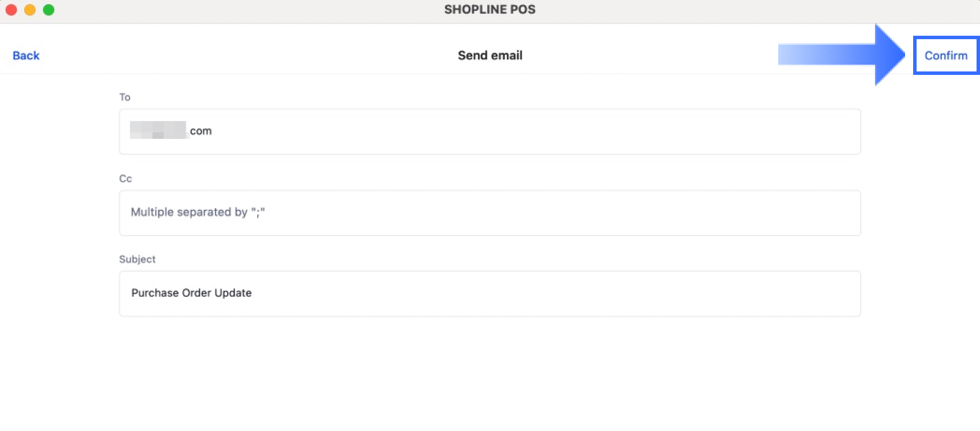Click into the Cc input field
Screen dimensions: 980x431
(x=490, y=213)
